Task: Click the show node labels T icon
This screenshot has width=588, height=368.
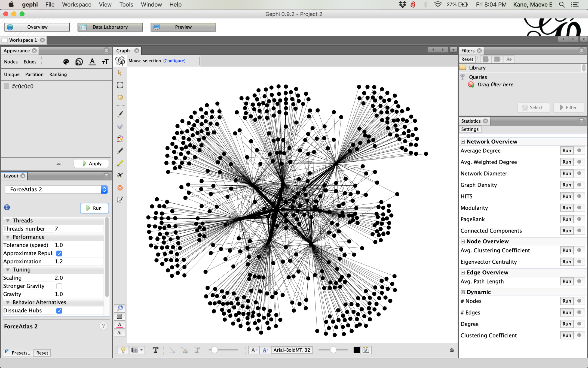Action: 155,350
